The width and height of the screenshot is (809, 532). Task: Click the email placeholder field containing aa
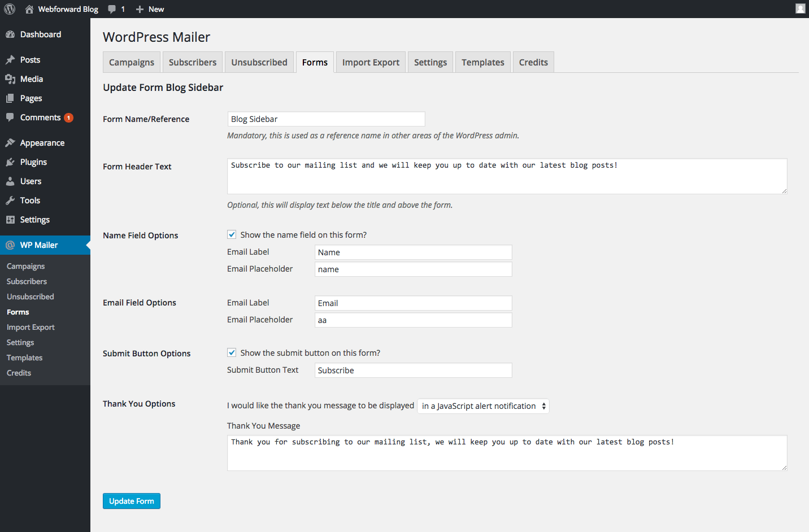click(414, 320)
